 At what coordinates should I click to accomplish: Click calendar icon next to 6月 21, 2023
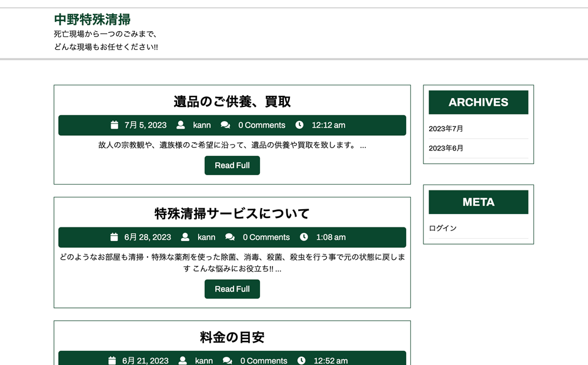click(x=112, y=360)
